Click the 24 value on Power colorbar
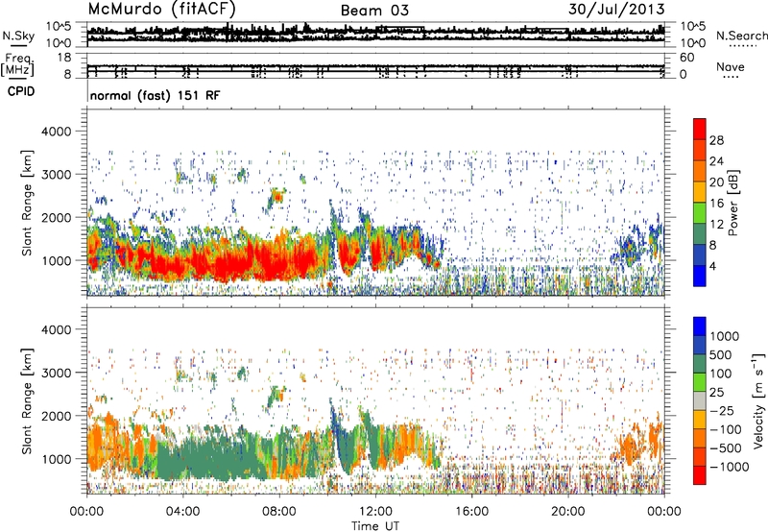768x532 pixels. pos(716,161)
